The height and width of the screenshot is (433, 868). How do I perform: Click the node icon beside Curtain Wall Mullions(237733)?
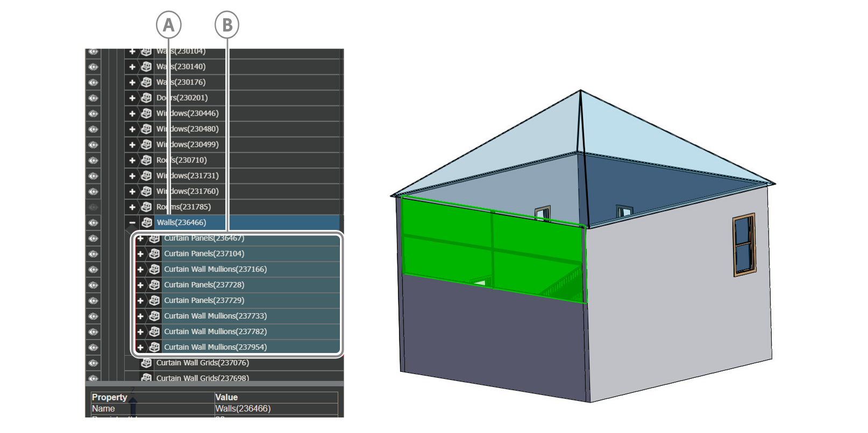click(x=154, y=316)
